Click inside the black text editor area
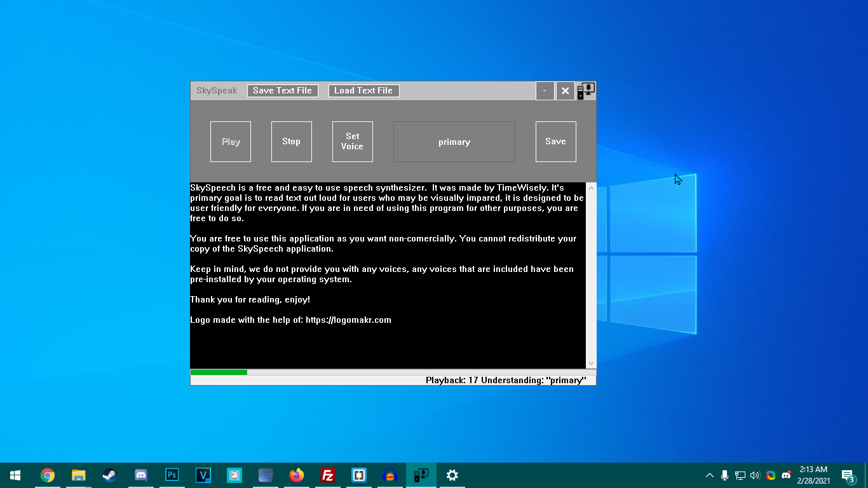This screenshot has width=868, height=488. (388, 343)
